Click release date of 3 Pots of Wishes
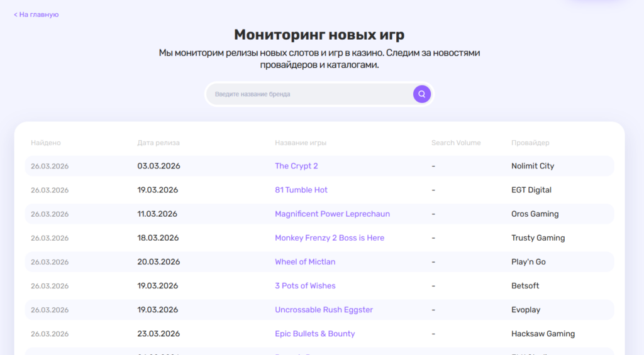The width and height of the screenshot is (644, 355). pos(157,286)
